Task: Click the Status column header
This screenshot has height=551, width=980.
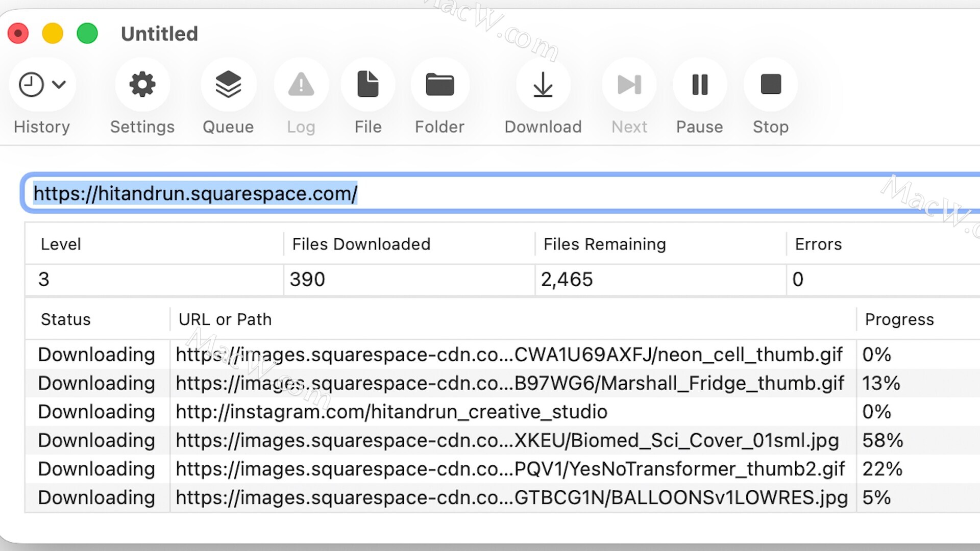Action: coord(66,319)
